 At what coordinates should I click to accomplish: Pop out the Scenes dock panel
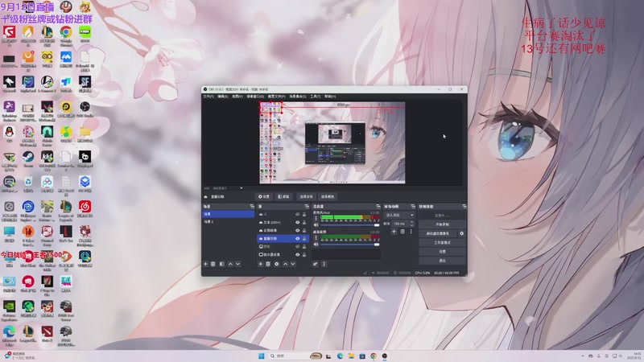click(252, 207)
